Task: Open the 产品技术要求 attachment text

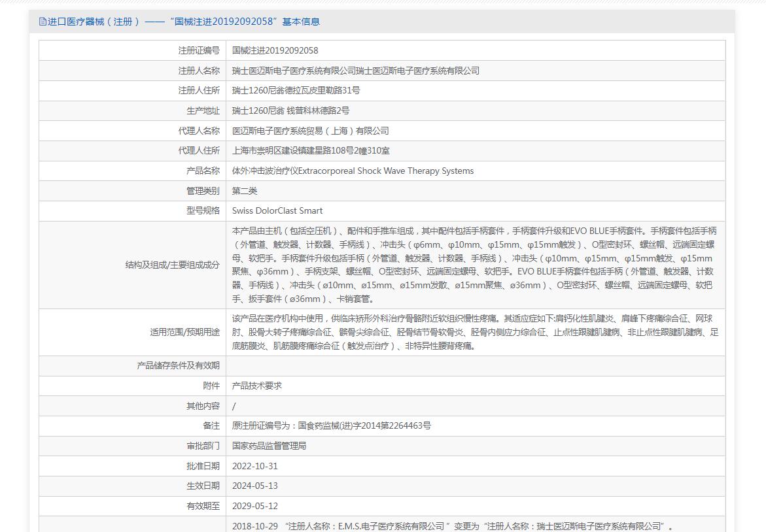Action: (256, 386)
